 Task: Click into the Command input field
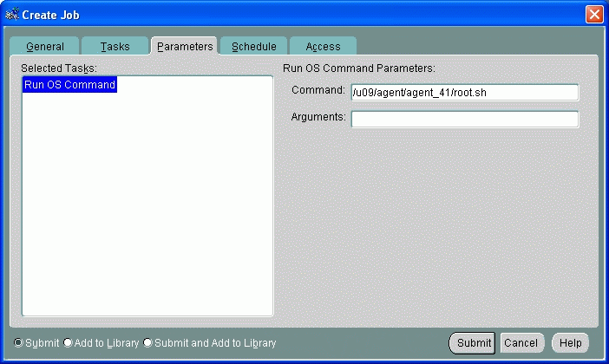click(464, 93)
